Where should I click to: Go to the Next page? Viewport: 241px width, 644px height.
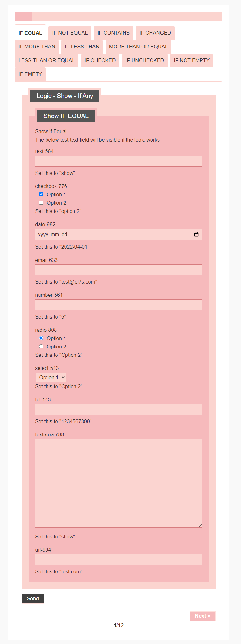[x=202, y=616]
